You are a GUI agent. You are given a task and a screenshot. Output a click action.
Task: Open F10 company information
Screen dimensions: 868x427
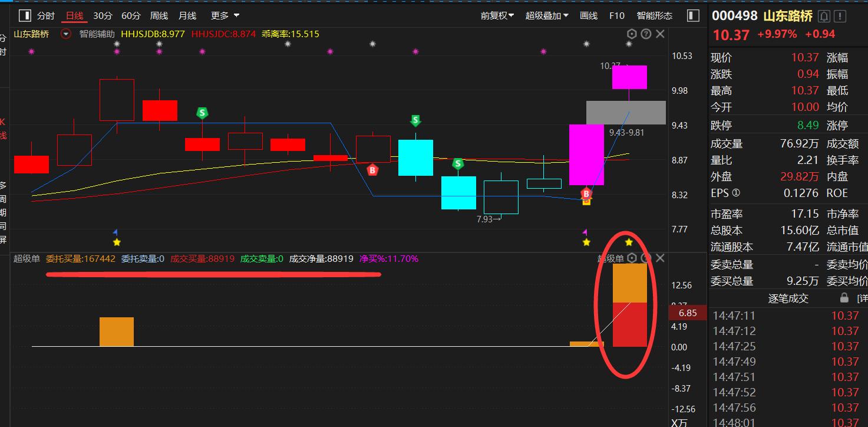tap(617, 16)
